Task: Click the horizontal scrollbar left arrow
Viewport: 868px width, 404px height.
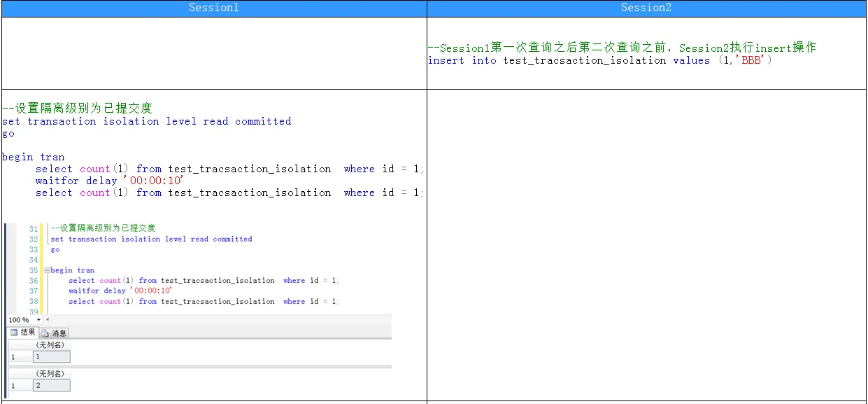Action: click(x=48, y=320)
